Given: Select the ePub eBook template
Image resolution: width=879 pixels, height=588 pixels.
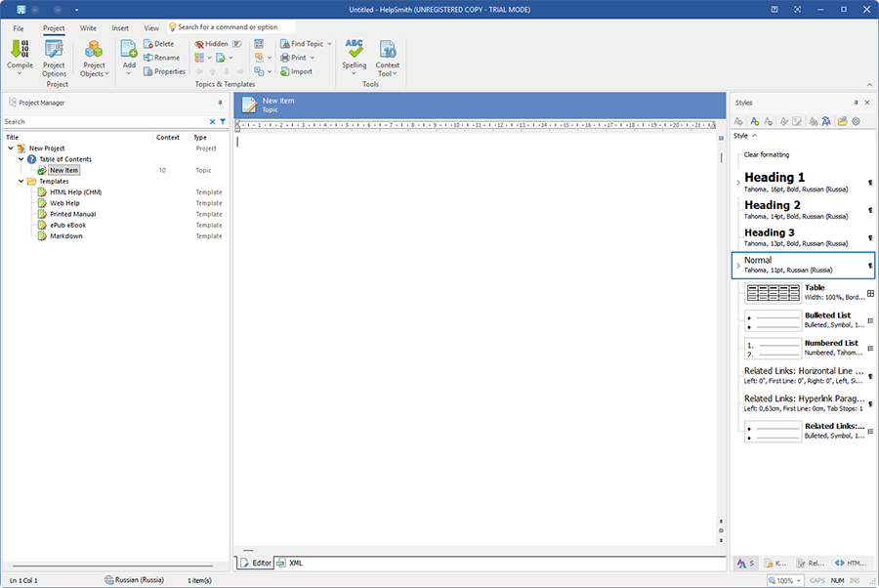Looking at the screenshot, I should tap(67, 226).
